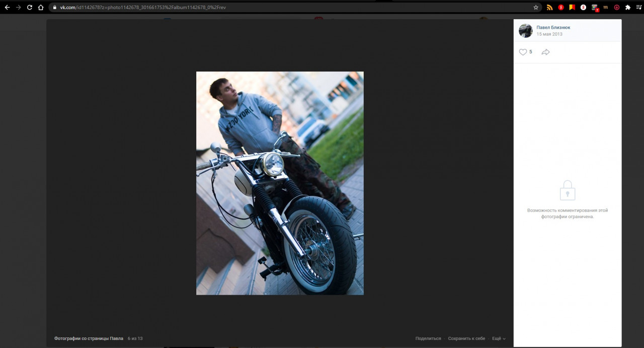Open Павел Близнюк's profile name link
644x348 pixels.
(553, 27)
